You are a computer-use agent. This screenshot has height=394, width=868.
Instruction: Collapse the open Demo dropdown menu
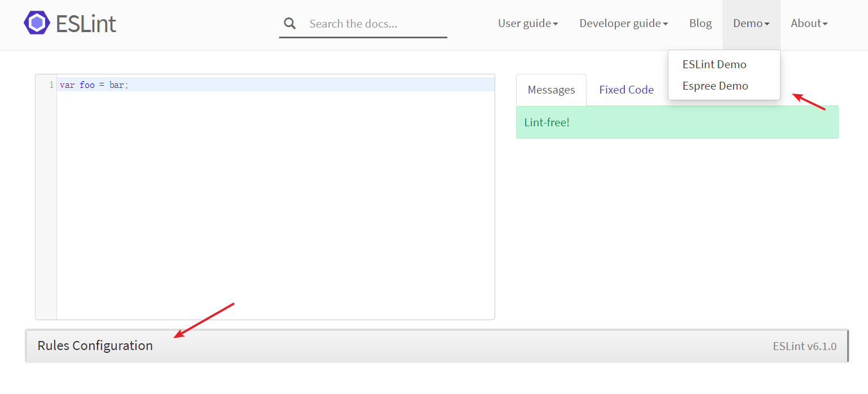point(751,24)
